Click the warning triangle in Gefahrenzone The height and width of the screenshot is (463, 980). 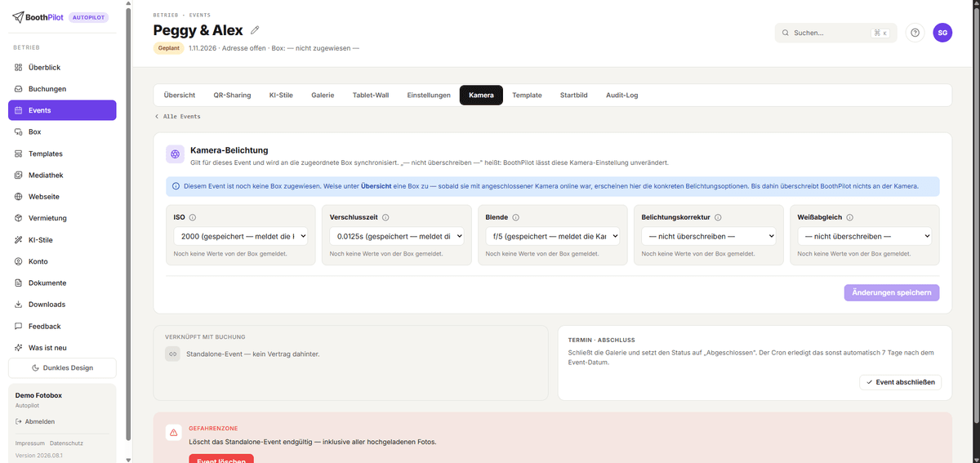point(173,433)
